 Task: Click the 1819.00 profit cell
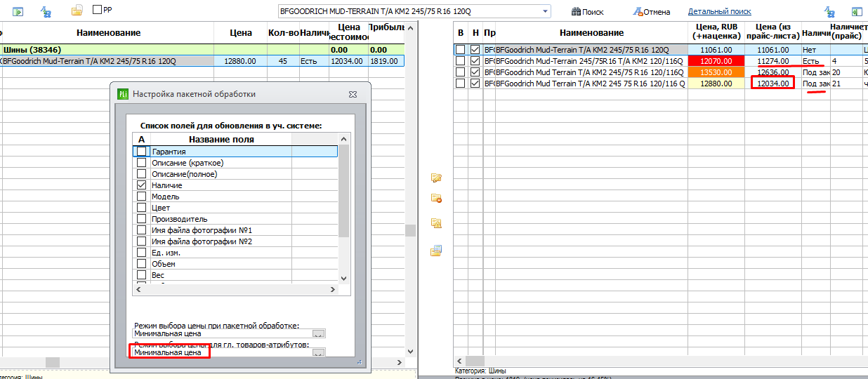point(388,61)
